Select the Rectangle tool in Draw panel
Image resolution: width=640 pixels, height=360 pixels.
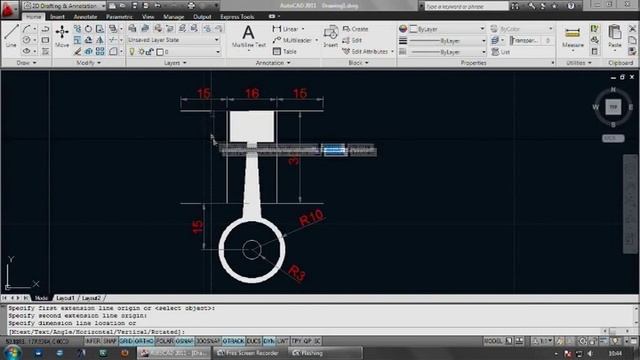pos(45,40)
